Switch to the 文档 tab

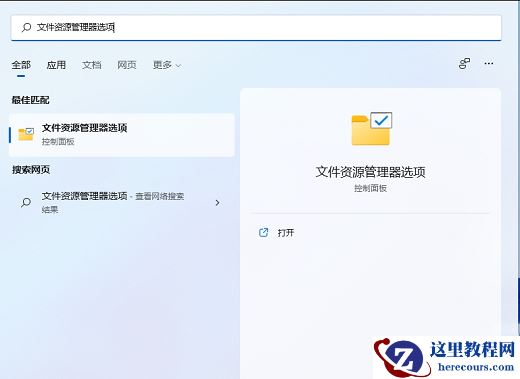(x=92, y=65)
